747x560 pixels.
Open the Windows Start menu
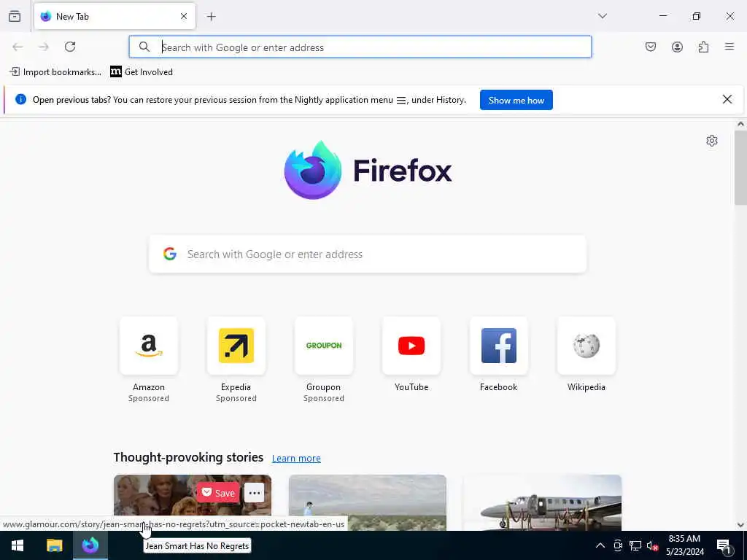click(x=18, y=545)
